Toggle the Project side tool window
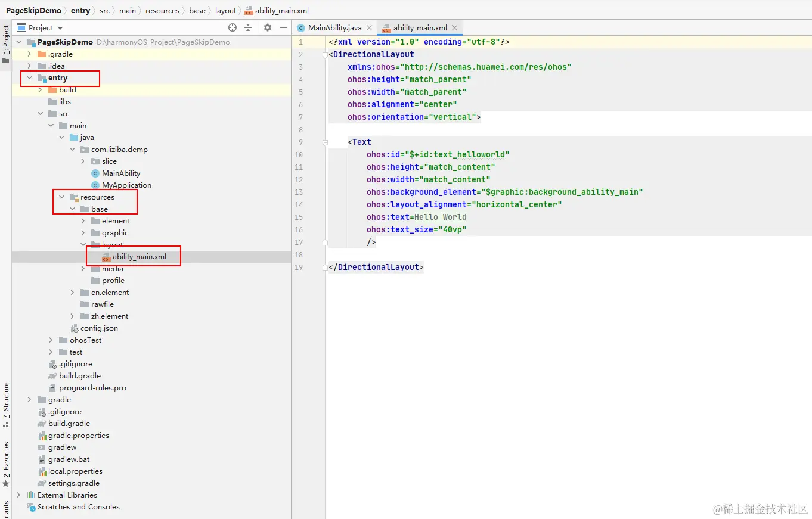 (x=6, y=41)
